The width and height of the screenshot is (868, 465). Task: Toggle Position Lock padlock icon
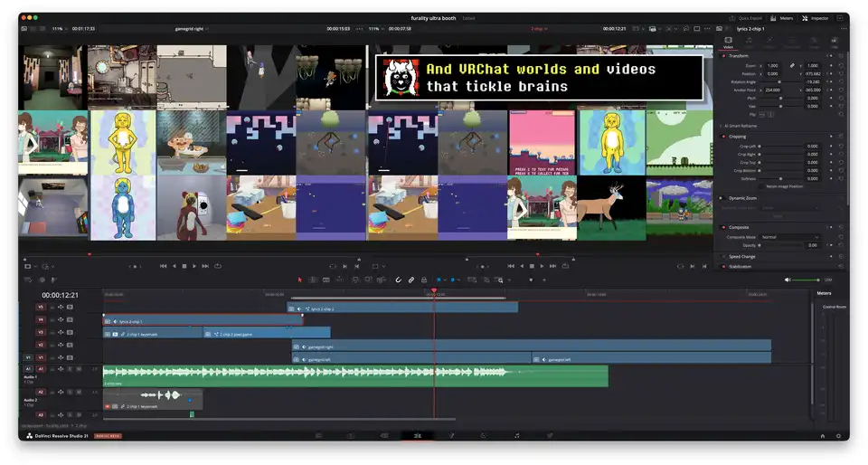pyautogui.click(x=424, y=280)
